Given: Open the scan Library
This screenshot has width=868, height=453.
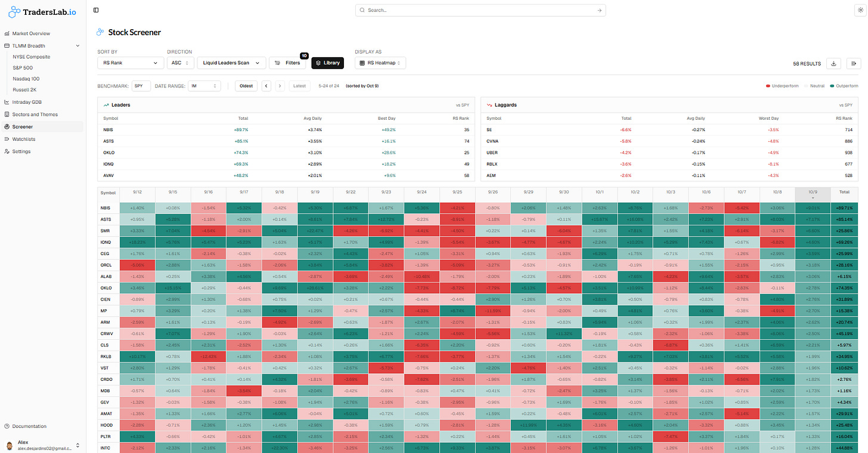Looking at the screenshot, I should point(327,63).
